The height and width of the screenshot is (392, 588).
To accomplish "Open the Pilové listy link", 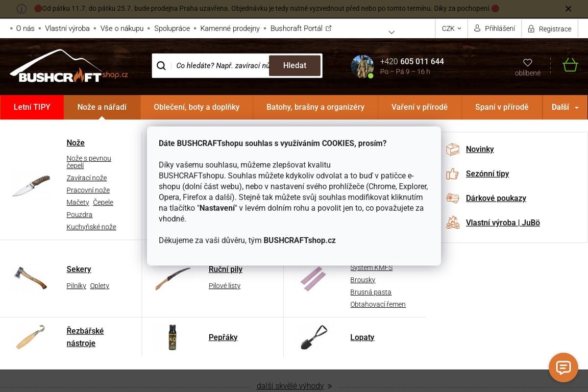I will click(224, 286).
